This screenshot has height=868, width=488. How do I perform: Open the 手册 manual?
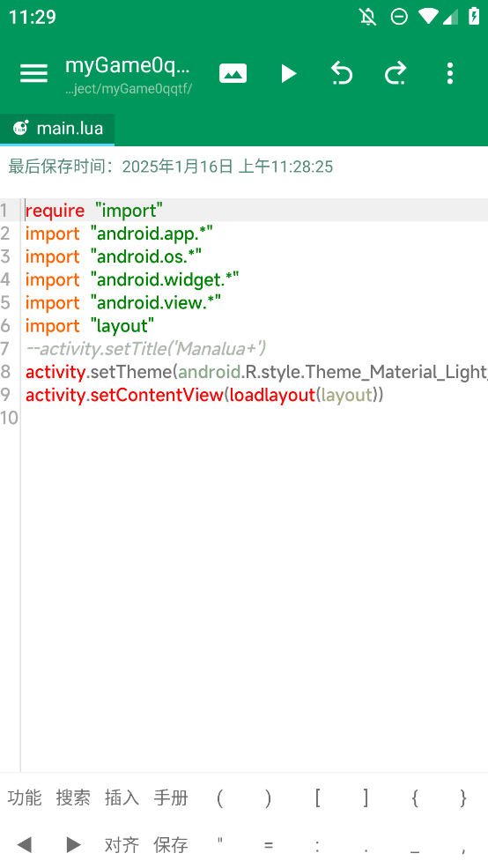(x=170, y=798)
